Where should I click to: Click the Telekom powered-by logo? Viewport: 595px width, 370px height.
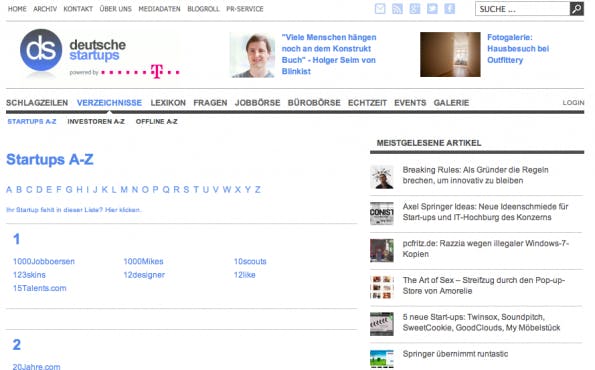[x=140, y=72]
